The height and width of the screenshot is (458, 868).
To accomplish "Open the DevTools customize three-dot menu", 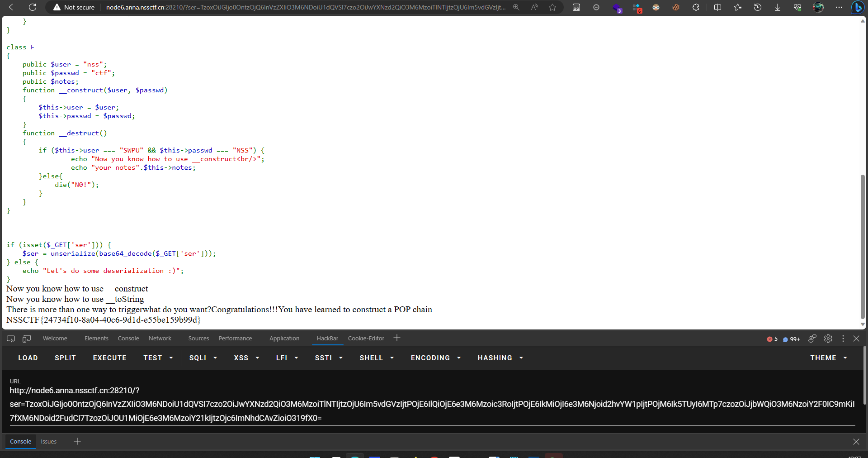I will click(843, 339).
